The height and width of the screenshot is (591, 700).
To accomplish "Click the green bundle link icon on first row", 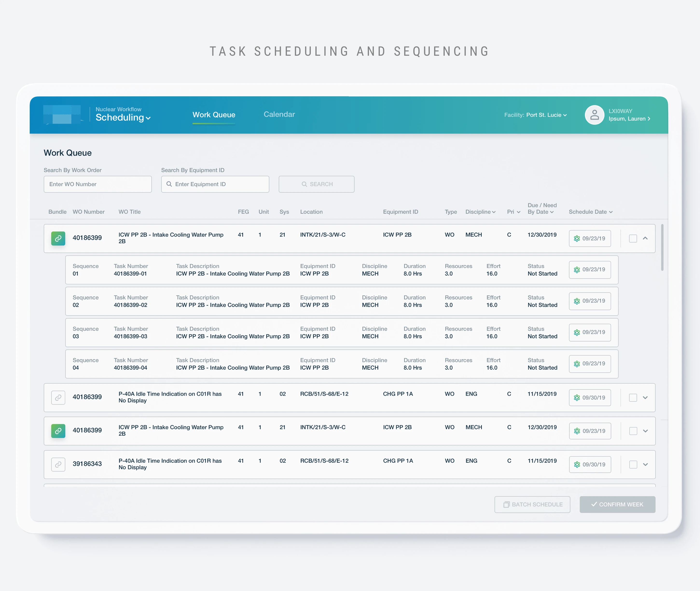I will click(x=58, y=238).
